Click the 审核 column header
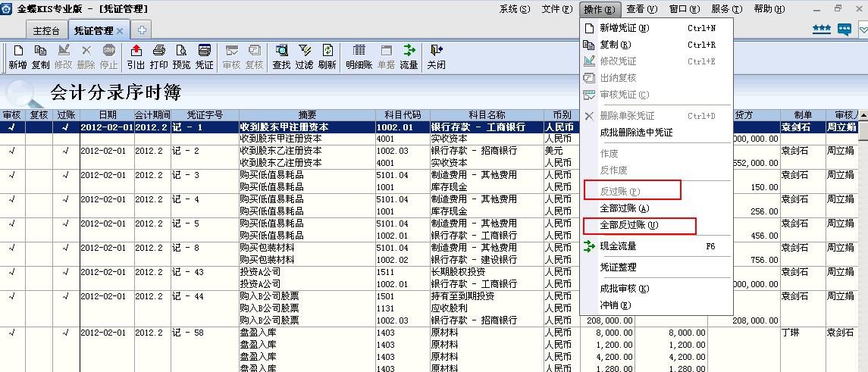This screenshot has width=868, height=372. pos(12,115)
